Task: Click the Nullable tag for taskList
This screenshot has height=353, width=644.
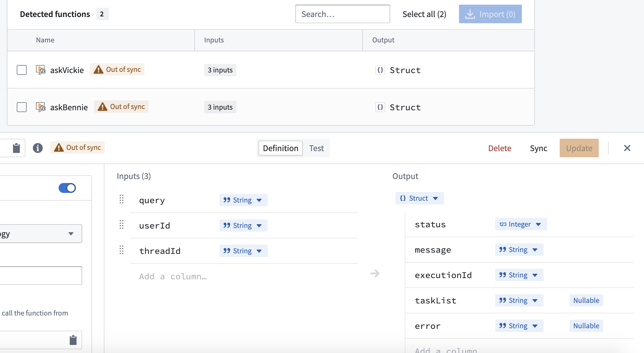Action: coord(586,300)
